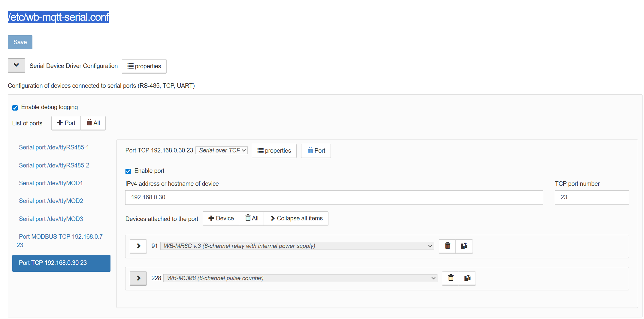This screenshot has height=319, width=644.
Task: Open the Serial over TCP type dropdown
Action: pyautogui.click(x=222, y=151)
